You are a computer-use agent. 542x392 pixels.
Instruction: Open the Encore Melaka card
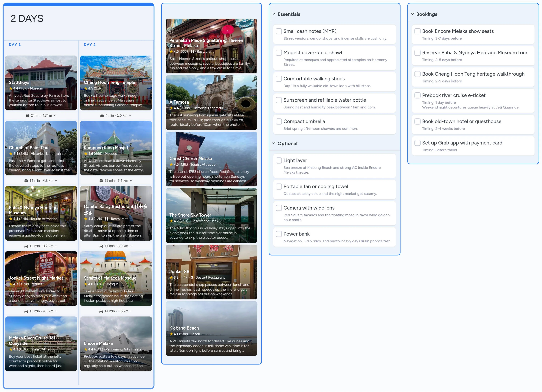tap(116, 344)
